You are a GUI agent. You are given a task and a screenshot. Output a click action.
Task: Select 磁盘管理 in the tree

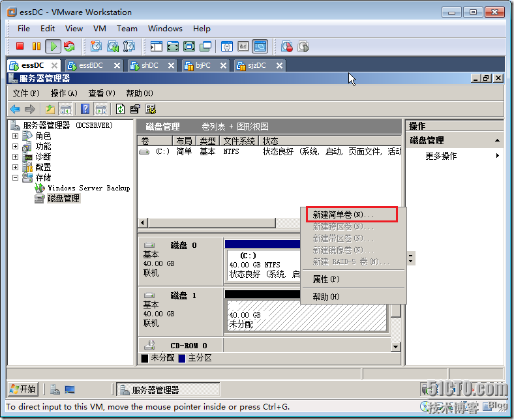coord(63,198)
